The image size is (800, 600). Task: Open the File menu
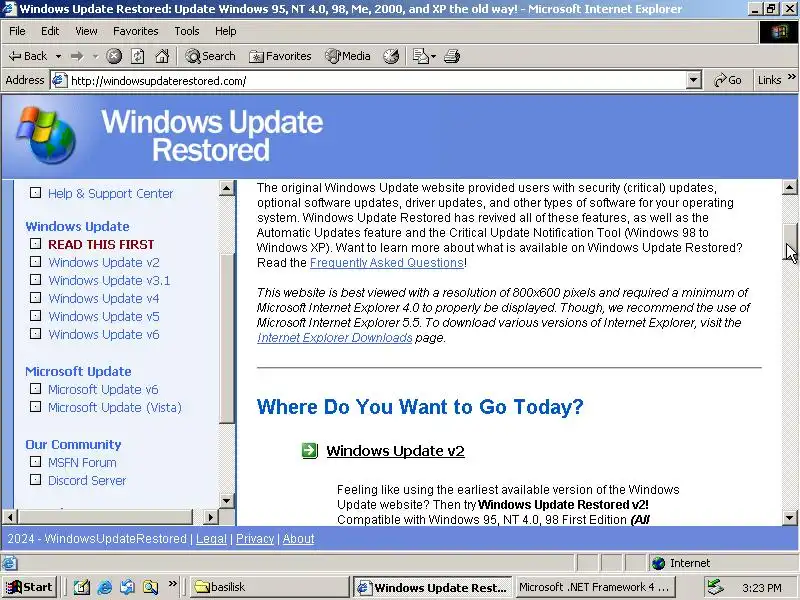tap(17, 31)
